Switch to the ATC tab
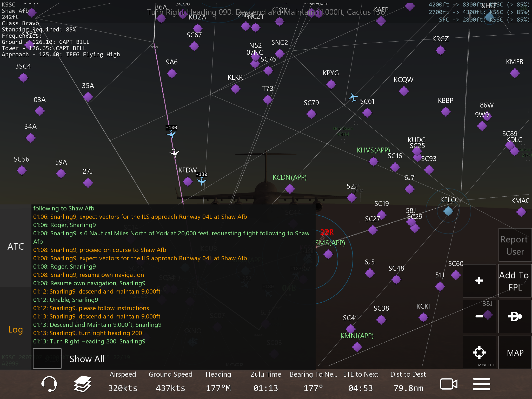This screenshot has width=532, height=399. 16,246
